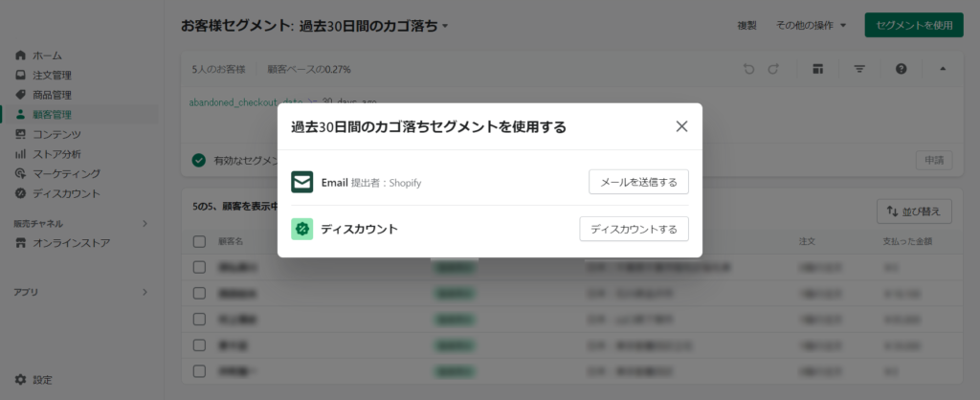Click the green Discount badge icon

point(302,229)
